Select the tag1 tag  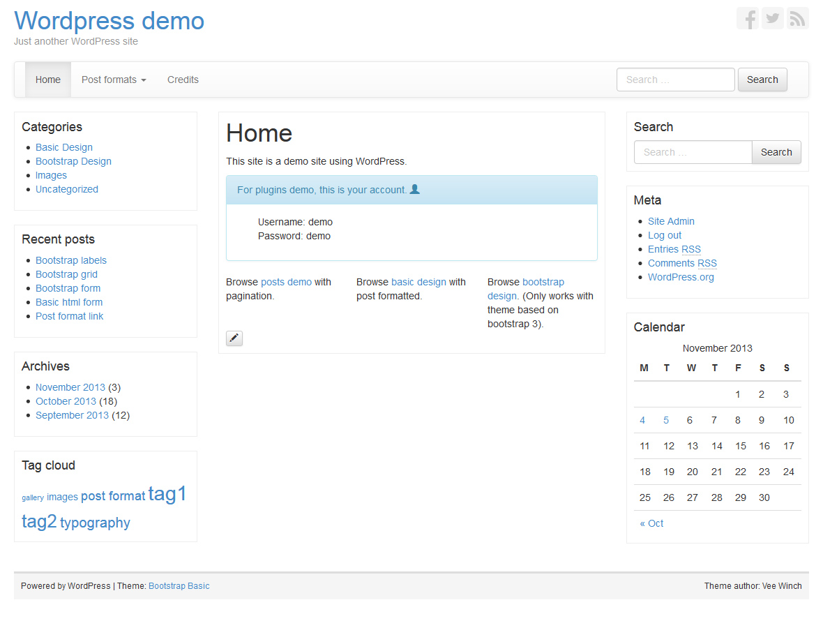[167, 494]
